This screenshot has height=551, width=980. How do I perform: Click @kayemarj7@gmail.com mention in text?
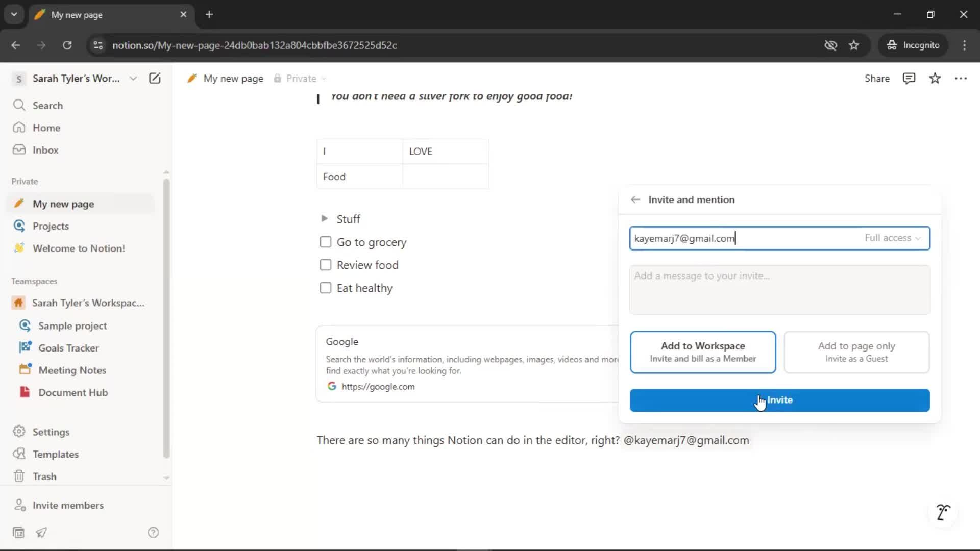click(x=687, y=440)
